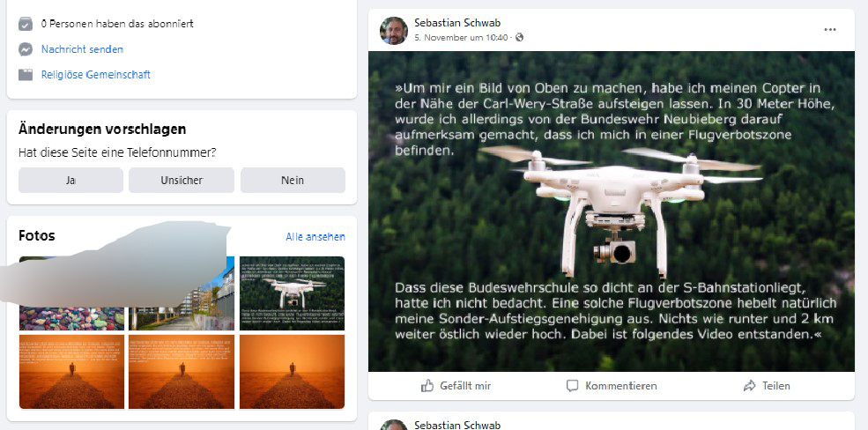
Task: Click the globe public visibility icon
Action: 519,38
